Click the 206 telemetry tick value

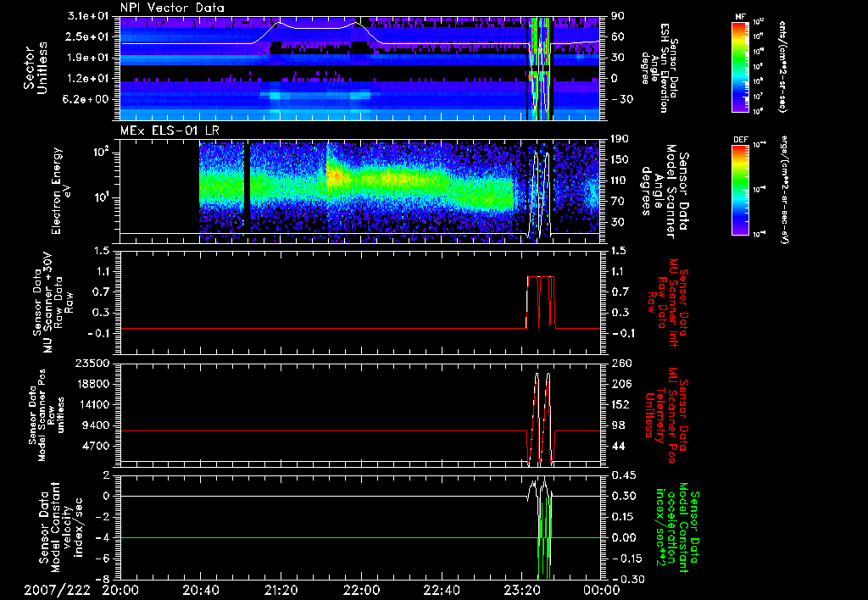click(620, 384)
